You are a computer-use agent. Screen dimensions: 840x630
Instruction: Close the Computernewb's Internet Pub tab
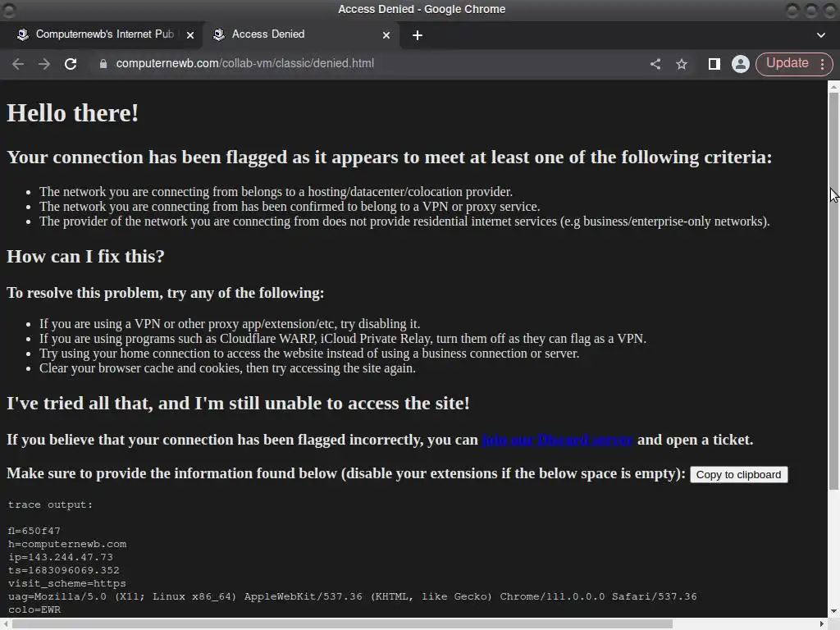click(x=190, y=35)
